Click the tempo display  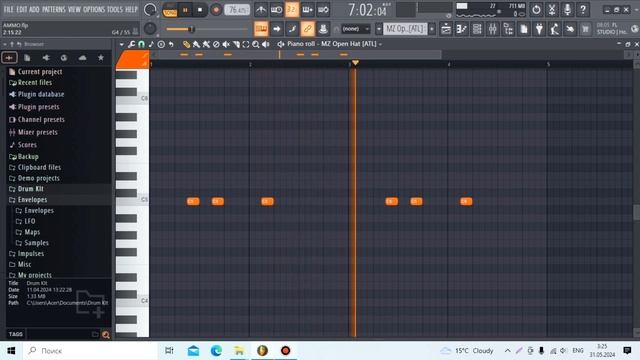tap(237, 10)
